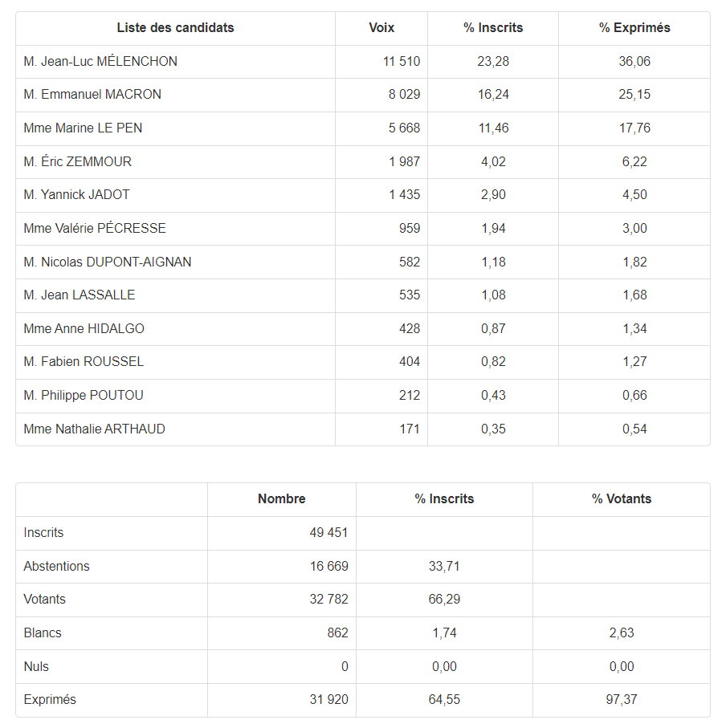Click the 'Voix' column header
The height and width of the screenshot is (728, 726).
point(381,28)
